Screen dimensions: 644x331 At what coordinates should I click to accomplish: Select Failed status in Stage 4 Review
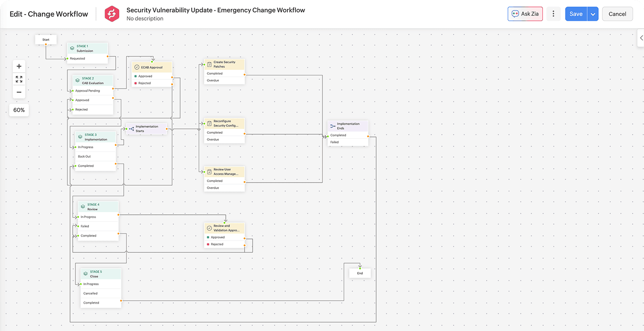pyautogui.click(x=98, y=226)
